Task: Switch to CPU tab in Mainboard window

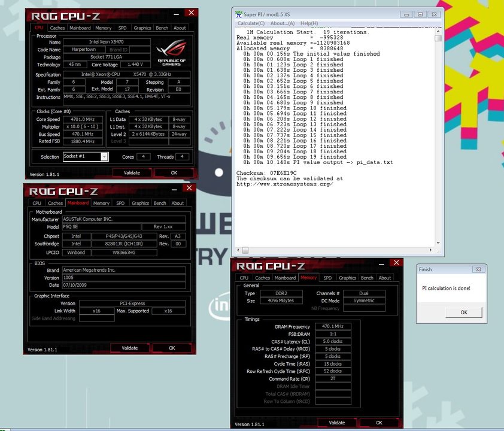Action: pos(37,203)
